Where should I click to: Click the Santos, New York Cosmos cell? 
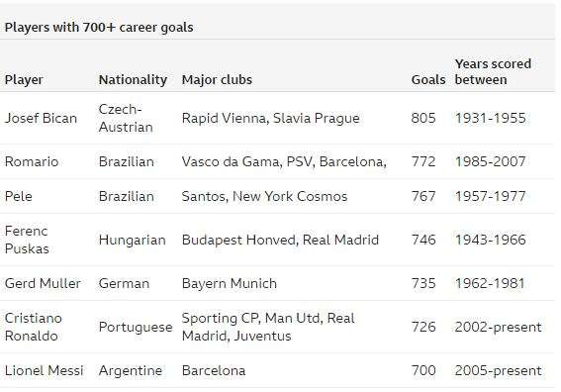[x=264, y=196]
